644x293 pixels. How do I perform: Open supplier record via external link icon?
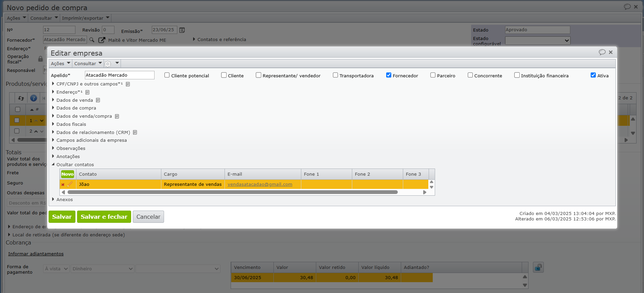(102, 40)
